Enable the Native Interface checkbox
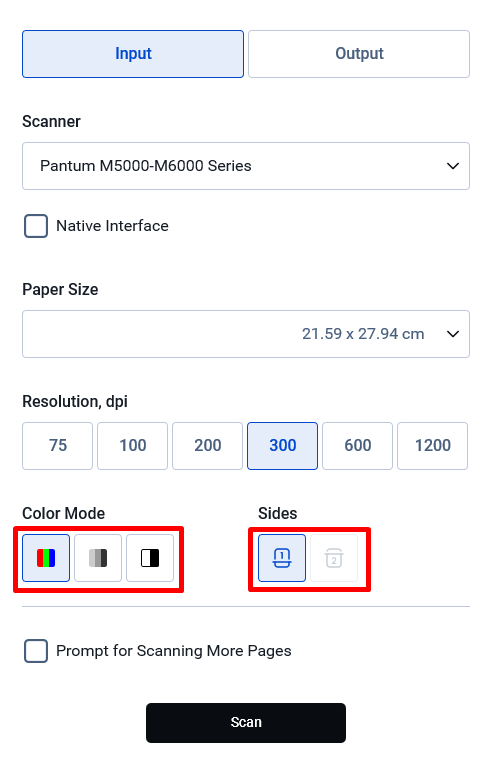The image size is (498, 772). click(x=36, y=226)
